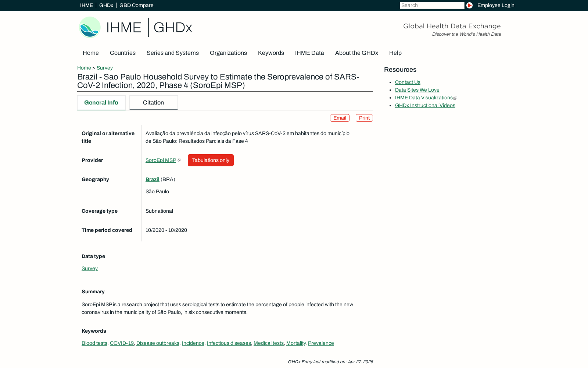Open About the GHDx menu item
This screenshot has height=368, width=588.
[356, 53]
